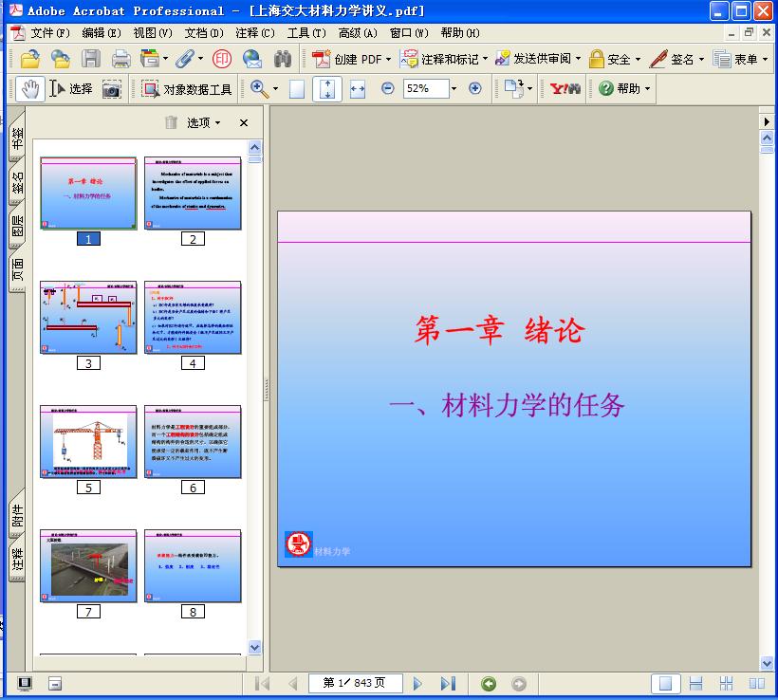Screen dimensions: 778x700
Task: Click status bar minimize-toolbar icon
Action: (55, 683)
